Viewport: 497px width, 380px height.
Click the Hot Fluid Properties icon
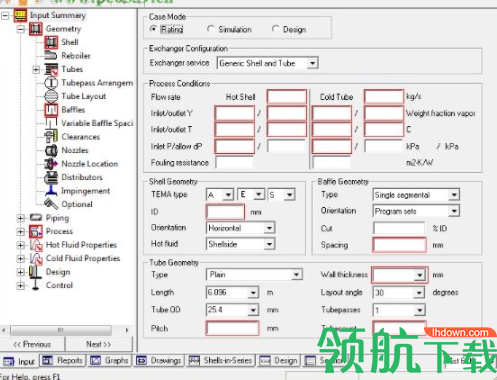(x=36, y=245)
